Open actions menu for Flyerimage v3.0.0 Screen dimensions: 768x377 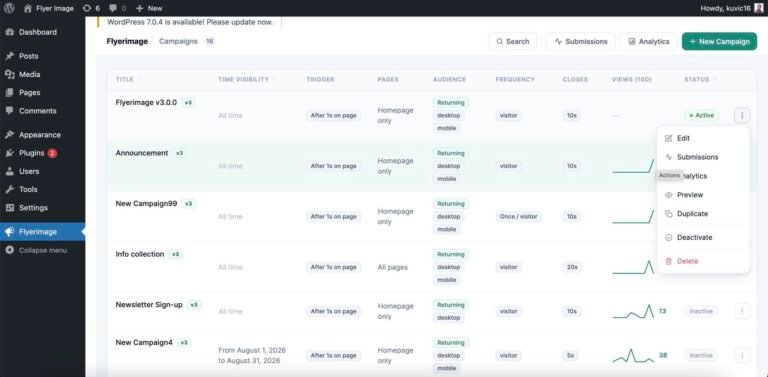(x=742, y=116)
